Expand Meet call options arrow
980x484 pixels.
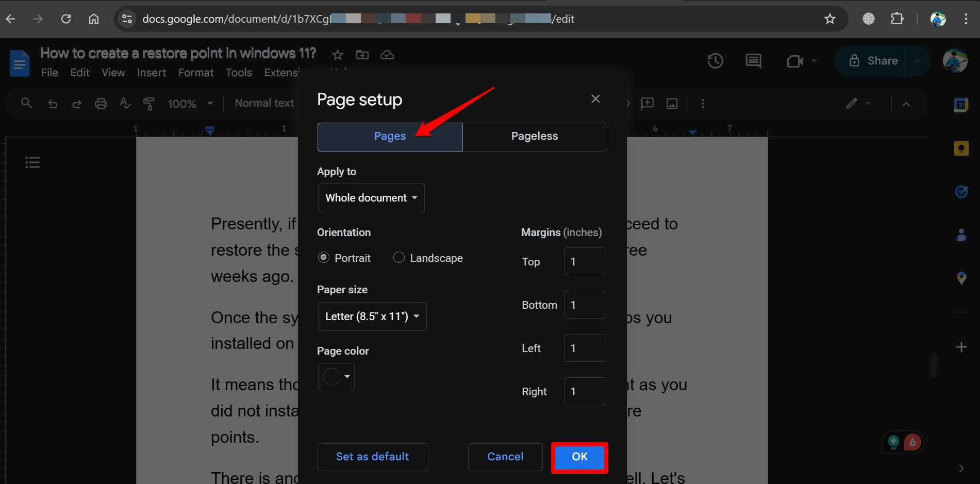pos(814,61)
